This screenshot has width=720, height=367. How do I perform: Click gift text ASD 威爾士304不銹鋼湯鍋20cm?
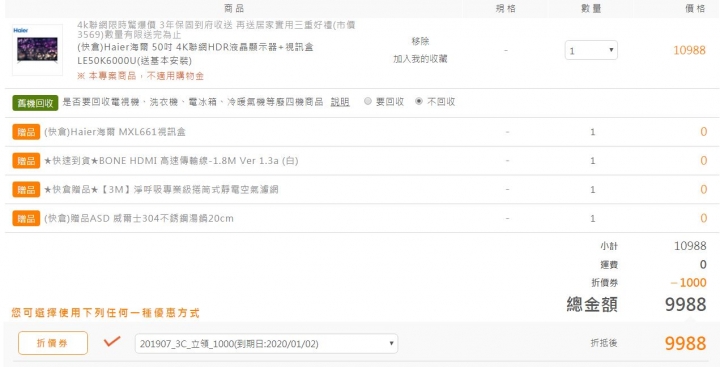pyautogui.click(x=139, y=218)
